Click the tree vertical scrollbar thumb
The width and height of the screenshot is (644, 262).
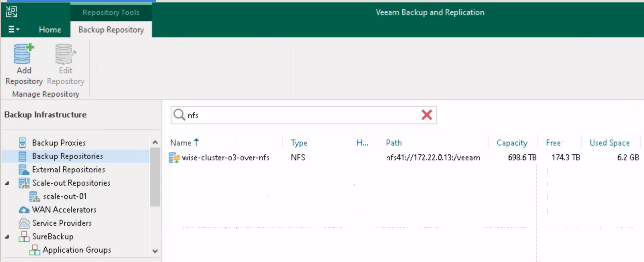155,177
